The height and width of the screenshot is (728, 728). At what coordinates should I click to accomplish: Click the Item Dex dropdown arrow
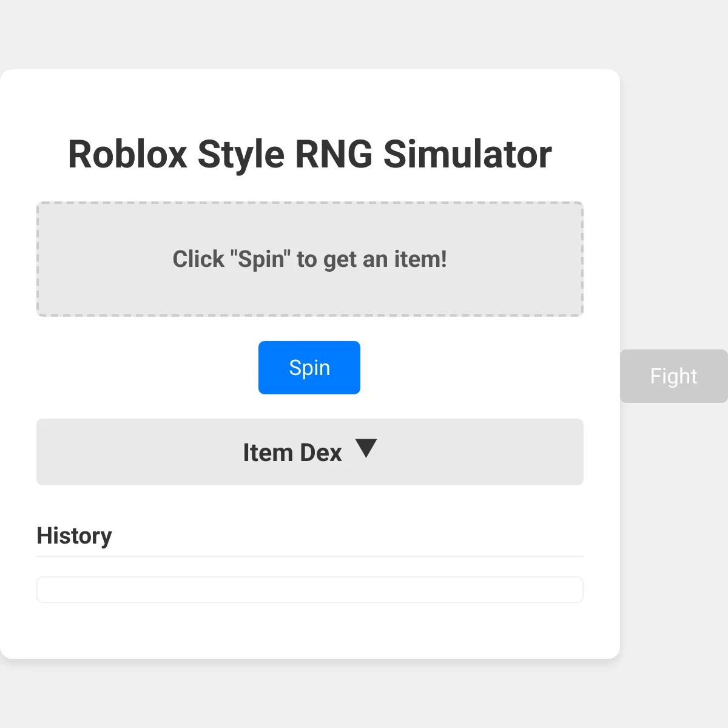(x=366, y=448)
